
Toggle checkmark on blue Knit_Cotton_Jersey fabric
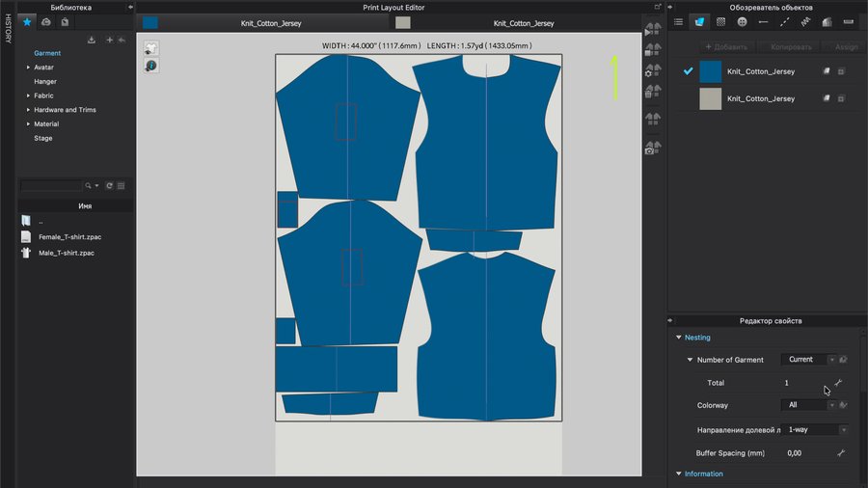[x=688, y=71]
